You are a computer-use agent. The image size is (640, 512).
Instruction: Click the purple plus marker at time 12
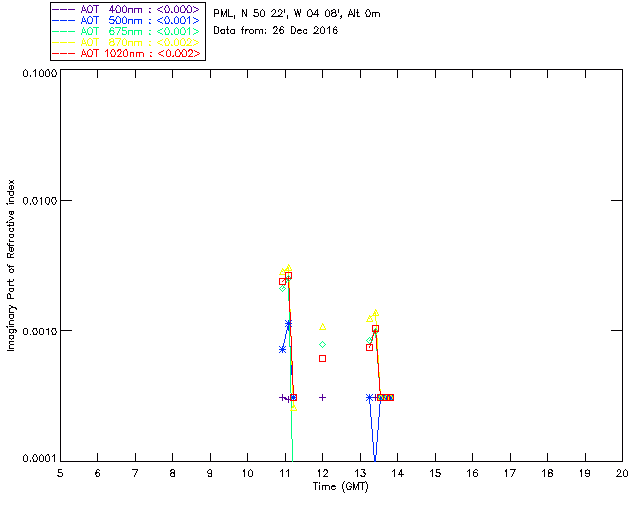[x=322, y=397]
